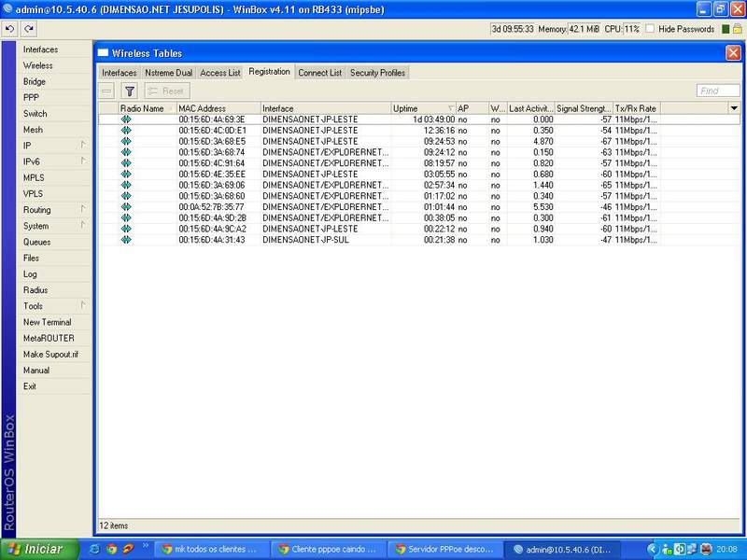Viewport: 747px width, 560px height.
Task: Click client icon for 00:15:6D:4A:69:3E
Action: pyautogui.click(x=126, y=119)
